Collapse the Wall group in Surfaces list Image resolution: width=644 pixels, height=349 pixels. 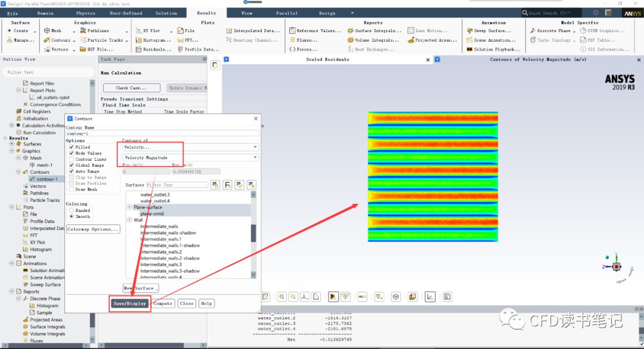(x=129, y=220)
